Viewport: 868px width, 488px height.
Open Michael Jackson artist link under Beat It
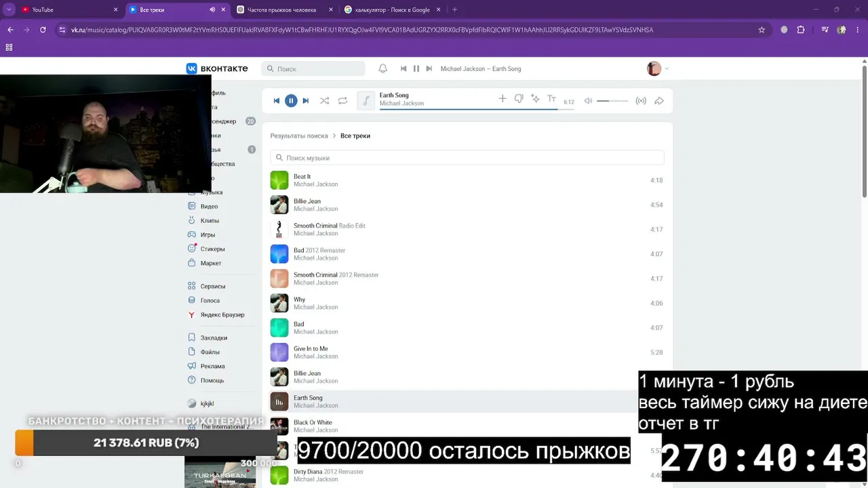tap(315, 184)
